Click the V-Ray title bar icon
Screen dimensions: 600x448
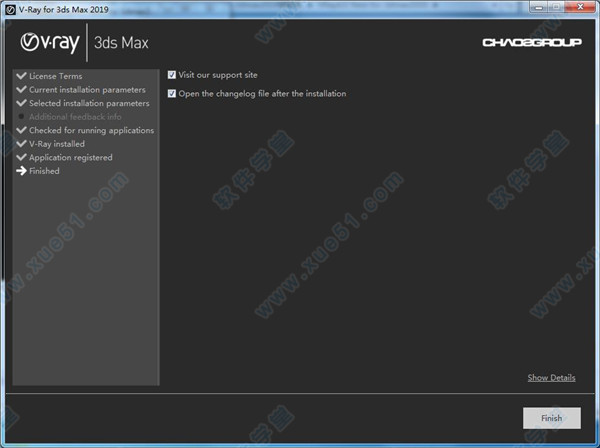[x=10, y=10]
